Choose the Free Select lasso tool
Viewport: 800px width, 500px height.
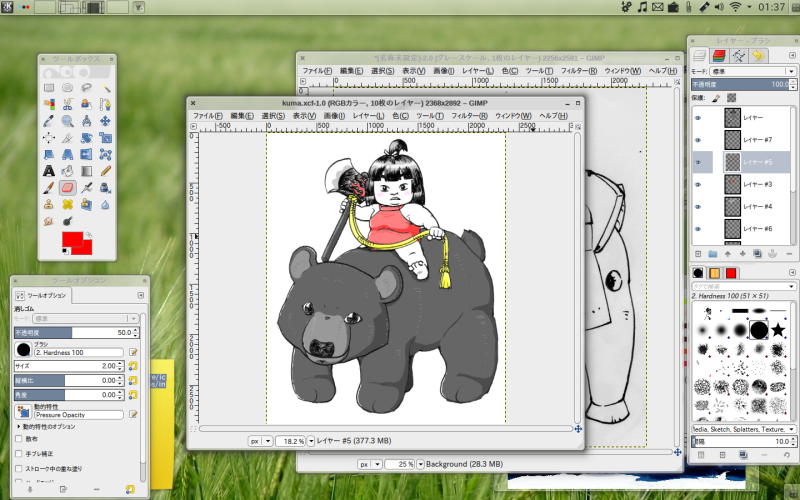coord(86,88)
